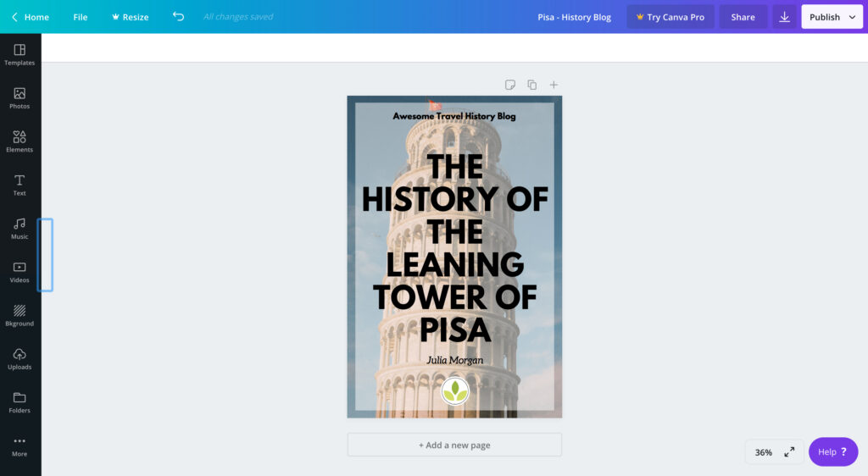This screenshot has height=476, width=868.
Task: Show More sidebar options
Action: point(19,446)
